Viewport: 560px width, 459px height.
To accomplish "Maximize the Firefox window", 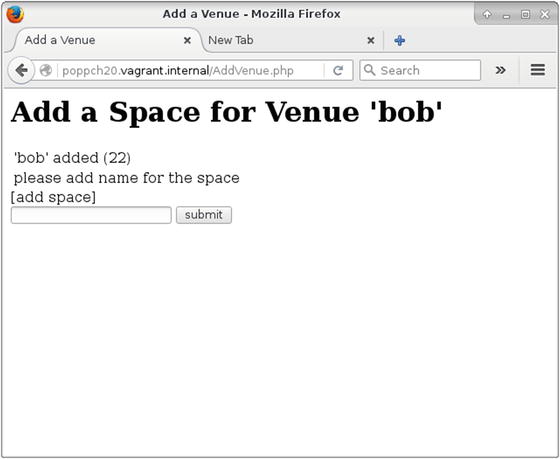I will [x=525, y=14].
